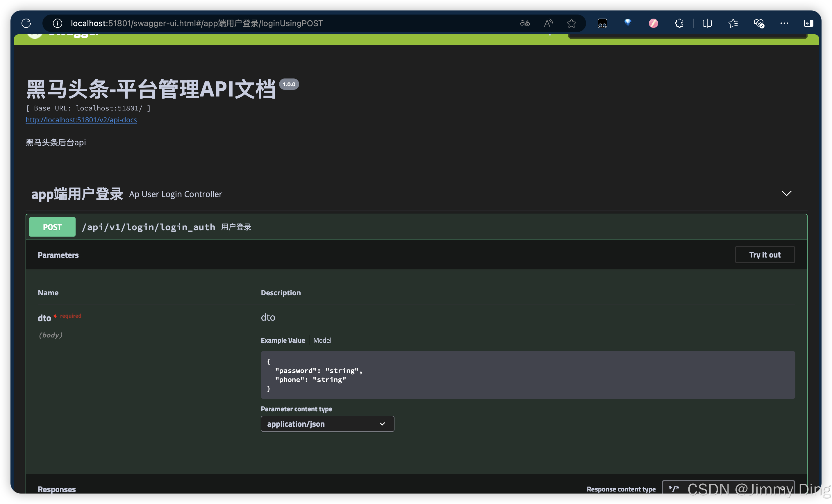
Task: Click the Parameter content type label
Action: pyautogui.click(x=297, y=409)
